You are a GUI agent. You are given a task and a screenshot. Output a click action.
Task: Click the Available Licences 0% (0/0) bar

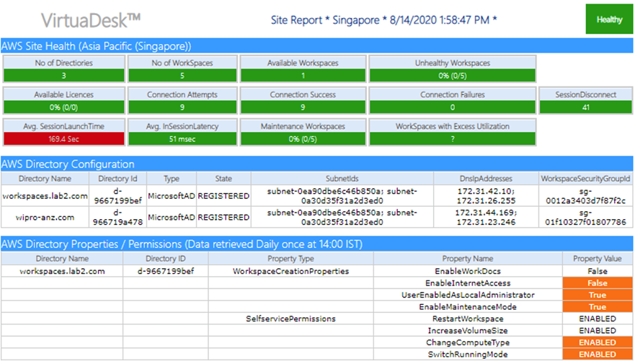click(x=63, y=107)
